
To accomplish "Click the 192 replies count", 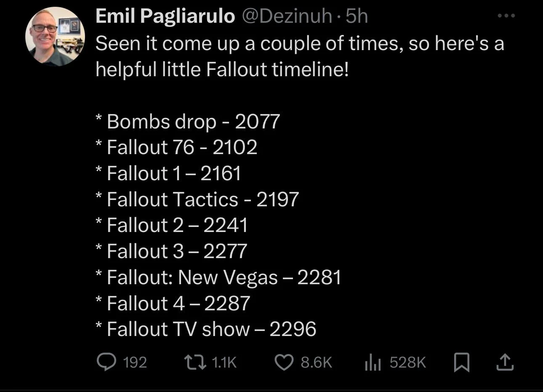I will click(x=136, y=362).
